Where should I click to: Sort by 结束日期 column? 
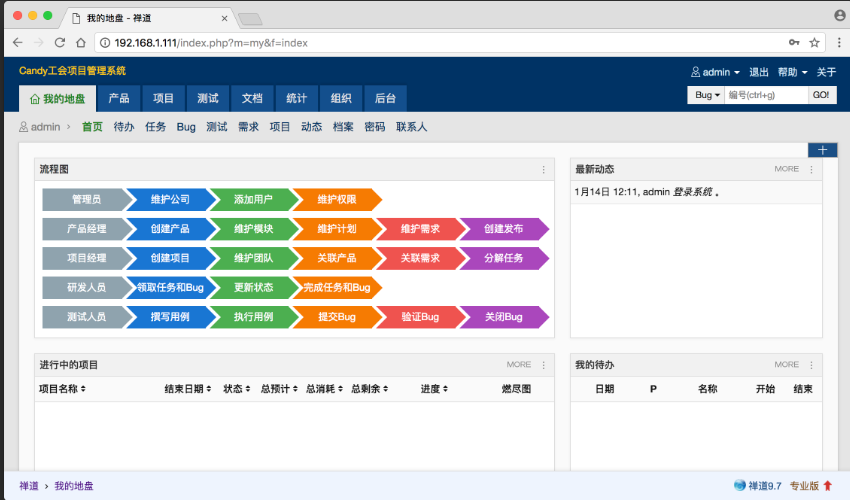pyautogui.click(x=188, y=389)
